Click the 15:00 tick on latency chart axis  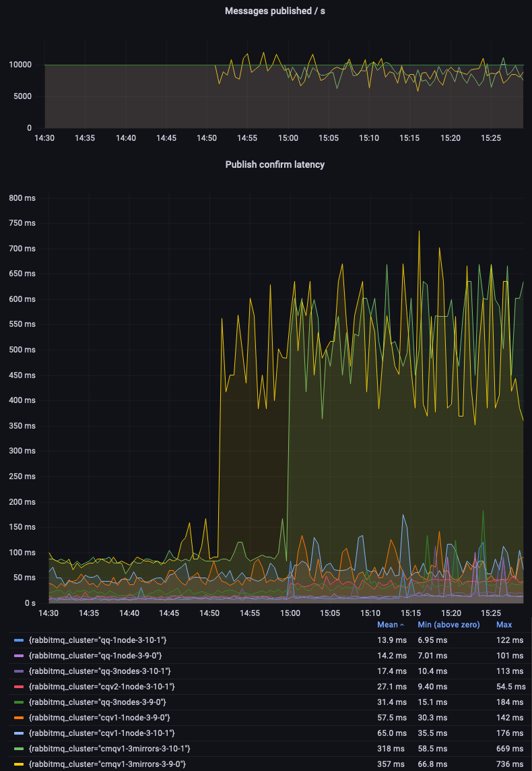pos(290,613)
